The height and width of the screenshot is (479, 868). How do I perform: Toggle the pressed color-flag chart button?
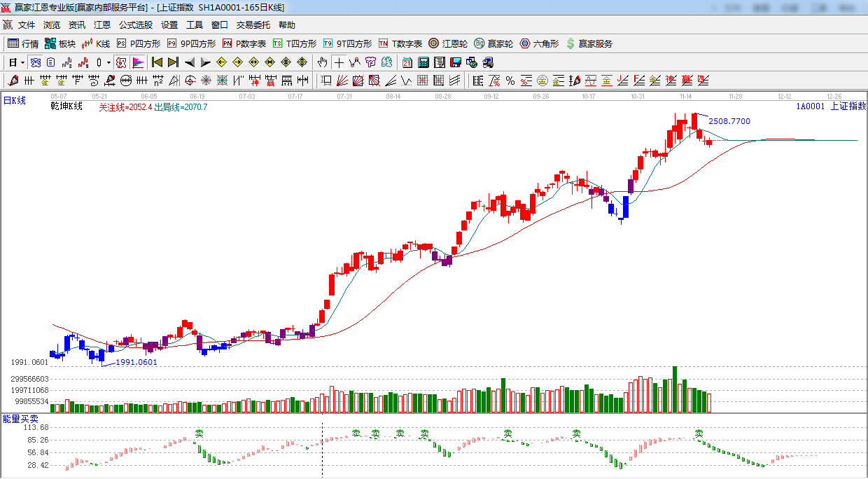(138, 62)
